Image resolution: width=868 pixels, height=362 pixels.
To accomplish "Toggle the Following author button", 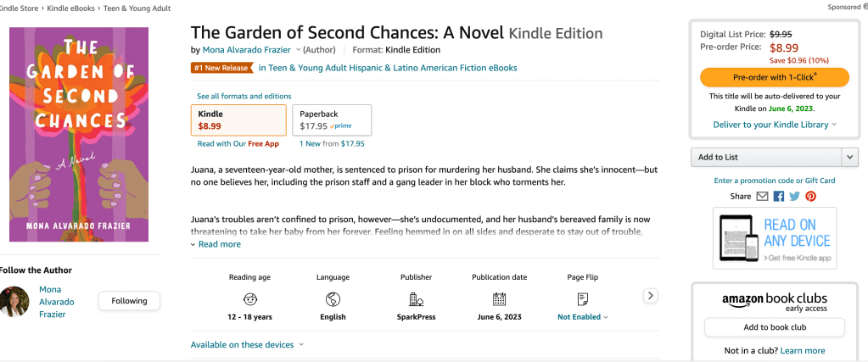I will pos(129,301).
